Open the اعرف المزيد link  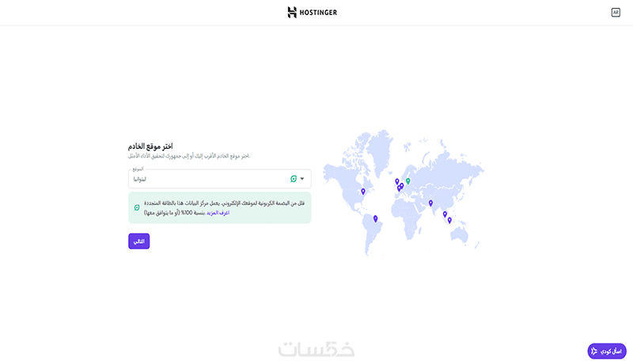click(218, 212)
